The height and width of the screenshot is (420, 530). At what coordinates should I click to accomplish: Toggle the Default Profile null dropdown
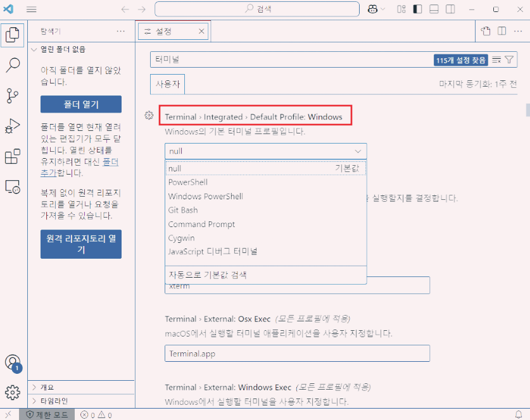click(x=266, y=151)
